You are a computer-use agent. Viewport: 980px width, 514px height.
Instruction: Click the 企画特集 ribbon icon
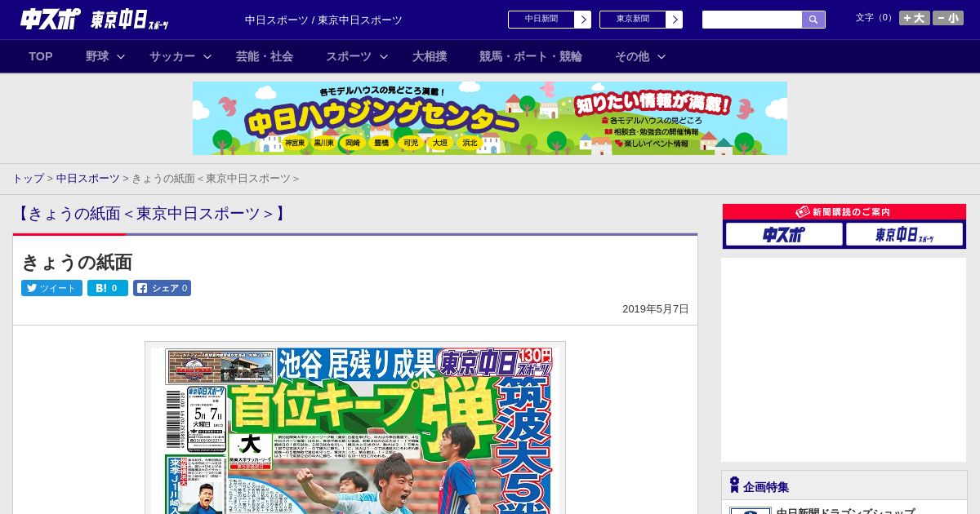point(734,485)
